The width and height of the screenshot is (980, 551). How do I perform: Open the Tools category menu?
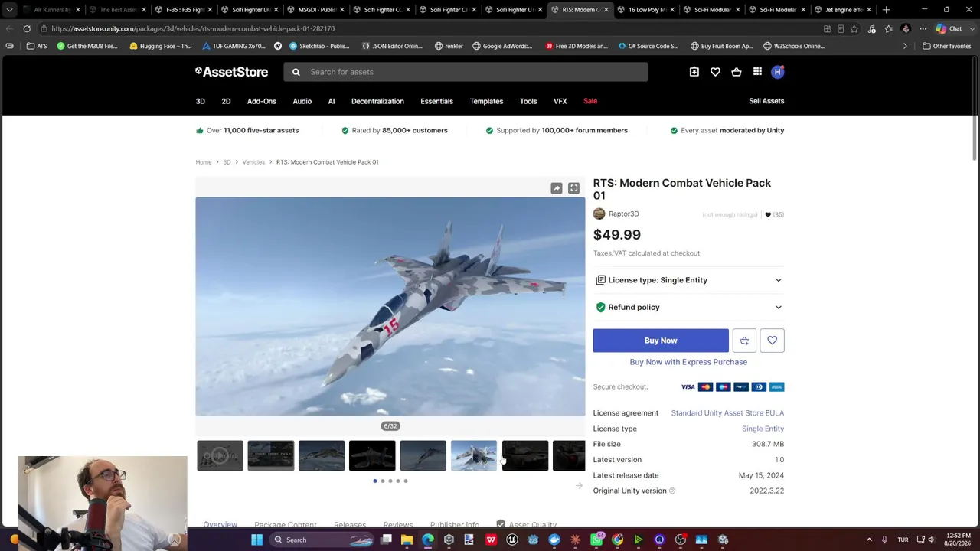tap(528, 101)
